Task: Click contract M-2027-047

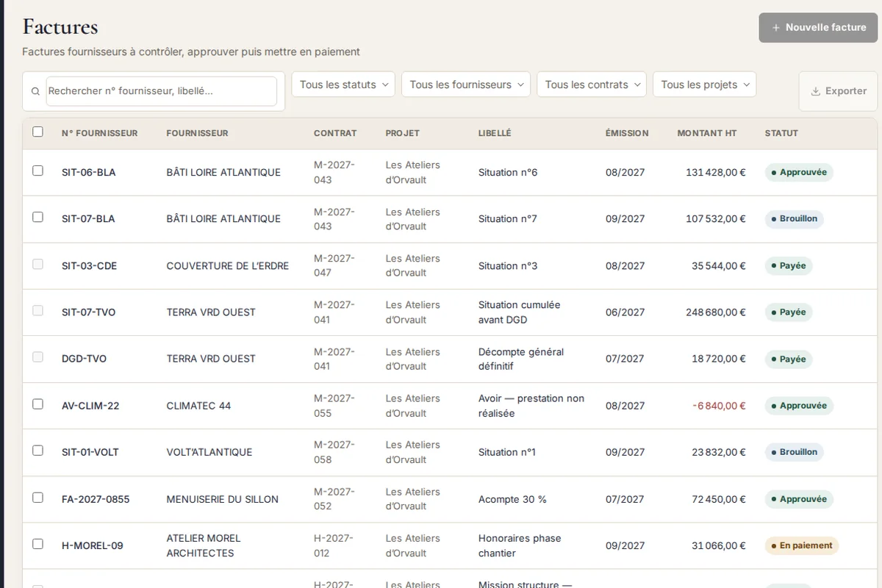Action: coord(334,265)
